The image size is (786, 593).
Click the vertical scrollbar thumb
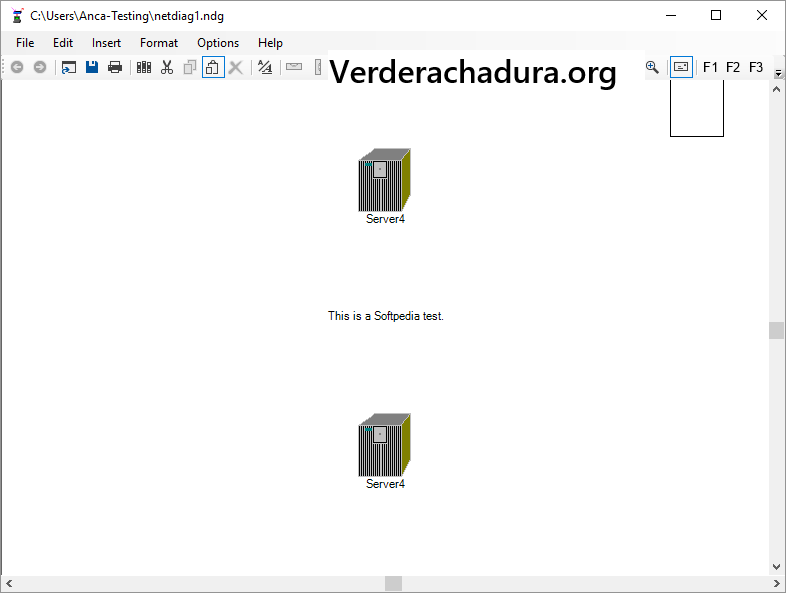coord(776,331)
